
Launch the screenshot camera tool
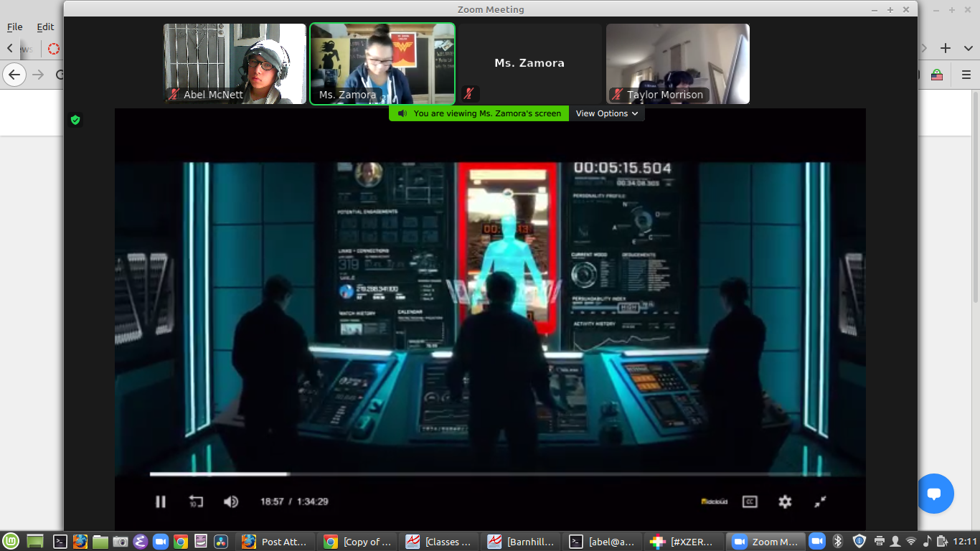pos(121,542)
